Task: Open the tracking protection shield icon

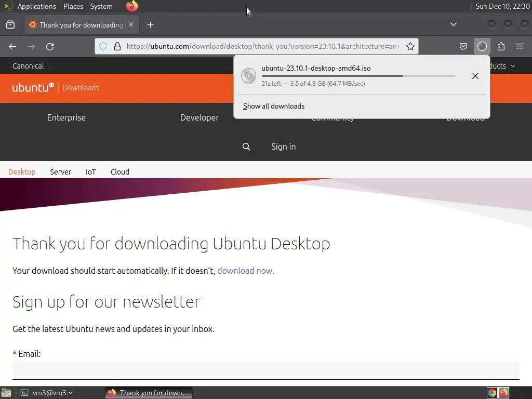Action: [103, 46]
